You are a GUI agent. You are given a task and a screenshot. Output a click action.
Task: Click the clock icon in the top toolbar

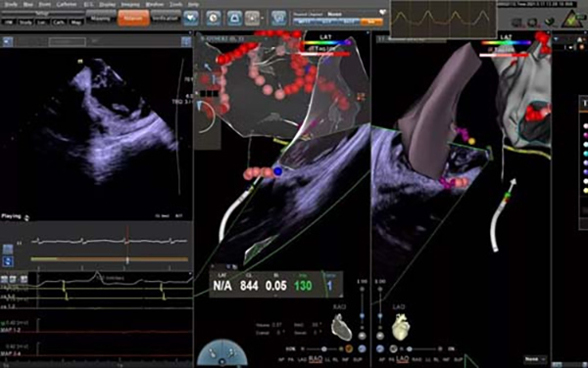click(x=214, y=18)
